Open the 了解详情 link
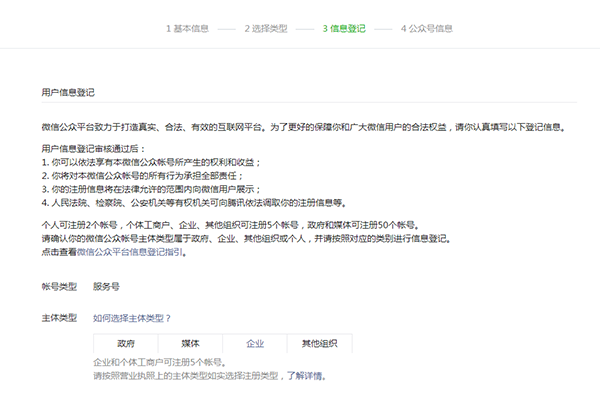Screen dimensions: 600x400 [x=305, y=376]
